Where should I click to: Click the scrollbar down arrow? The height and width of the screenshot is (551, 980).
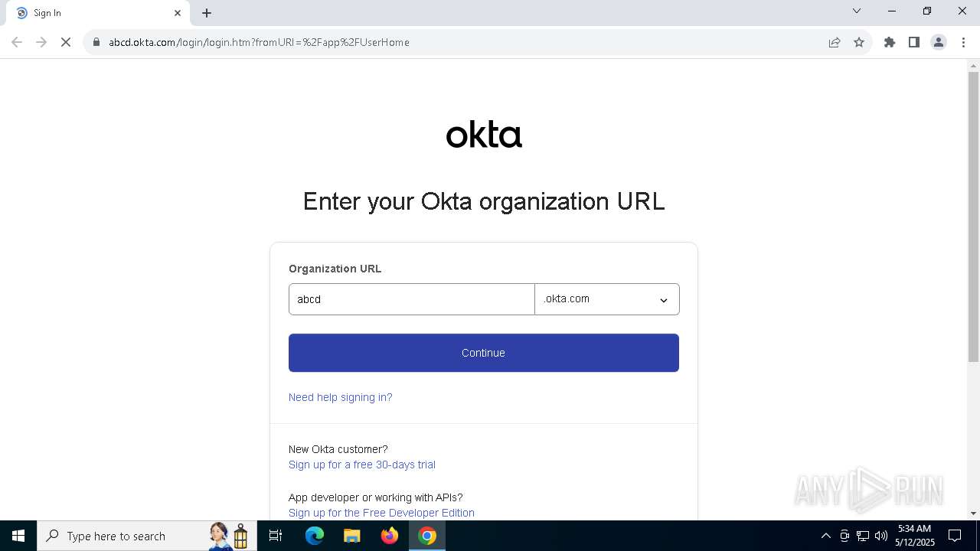pos(973,514)
